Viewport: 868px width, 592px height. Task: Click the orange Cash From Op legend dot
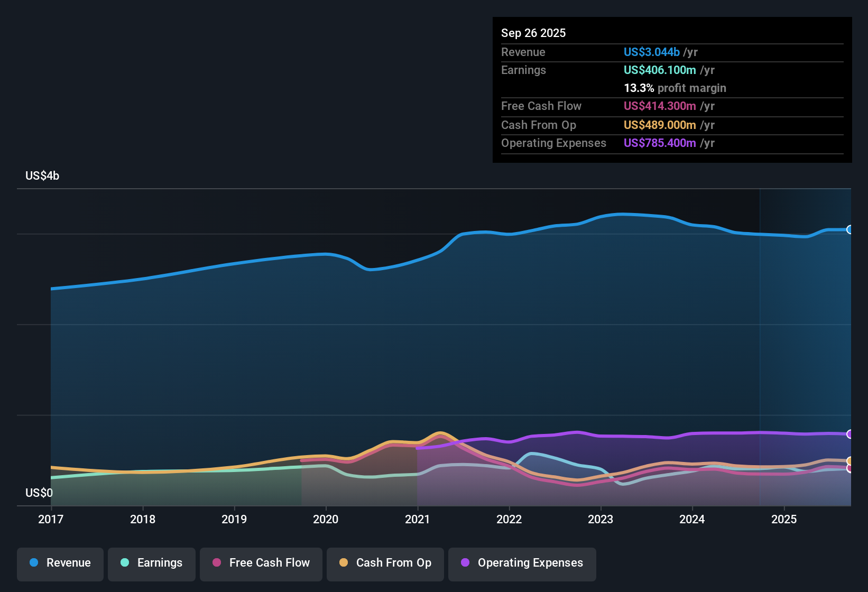click(343, 563)
